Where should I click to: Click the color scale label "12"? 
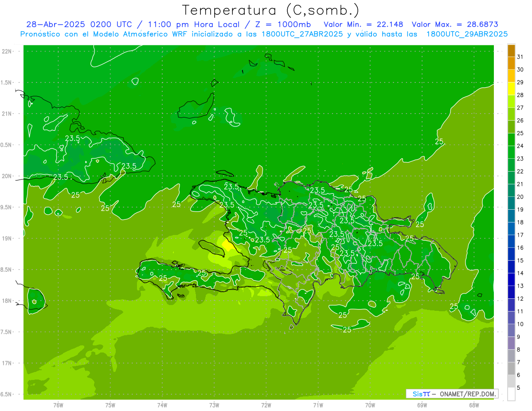pos(520,298)
